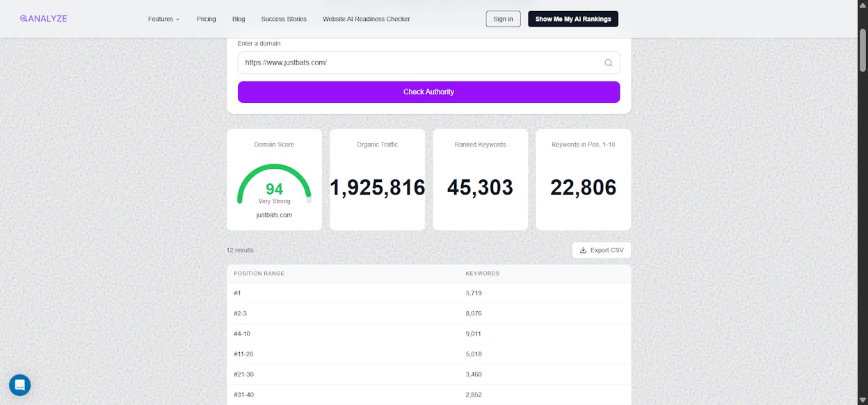Screen dimensions: 868x405
Task: Click the Organic Traffic value 1,925,816
Action: point(377,188)
